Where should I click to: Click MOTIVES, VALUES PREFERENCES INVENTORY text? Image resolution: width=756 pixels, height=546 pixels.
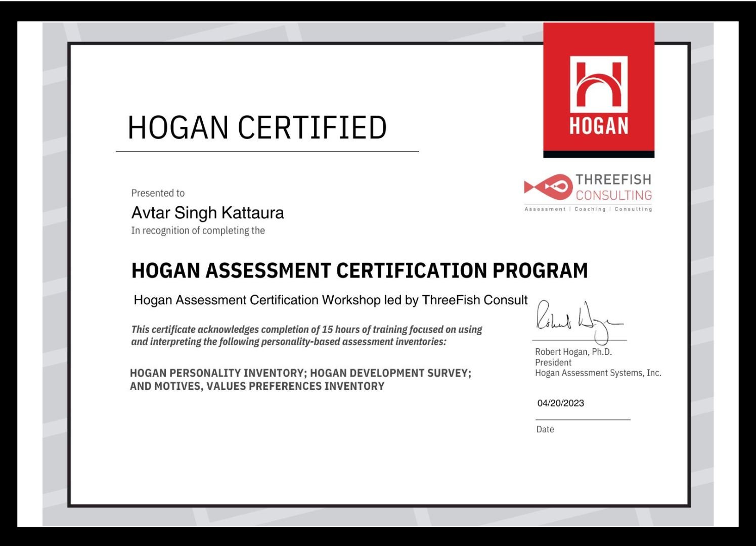pyautogui.click(x=295, y=386)
